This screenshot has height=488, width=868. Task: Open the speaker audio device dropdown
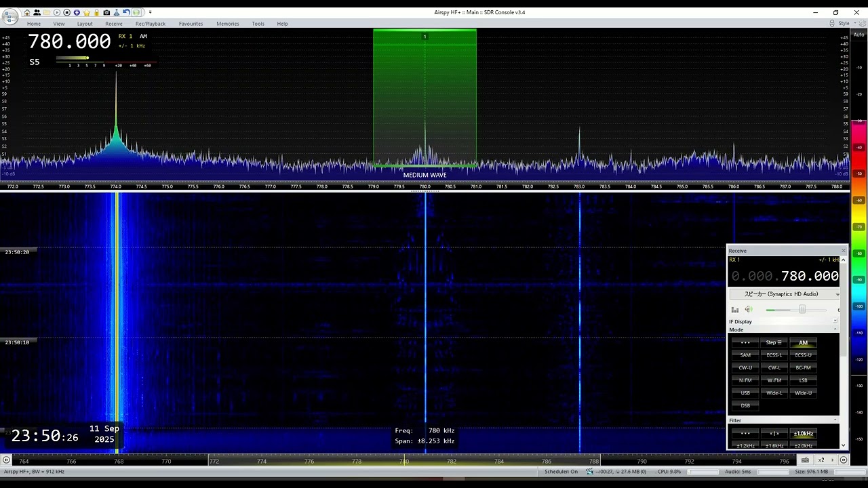[784, 294]
